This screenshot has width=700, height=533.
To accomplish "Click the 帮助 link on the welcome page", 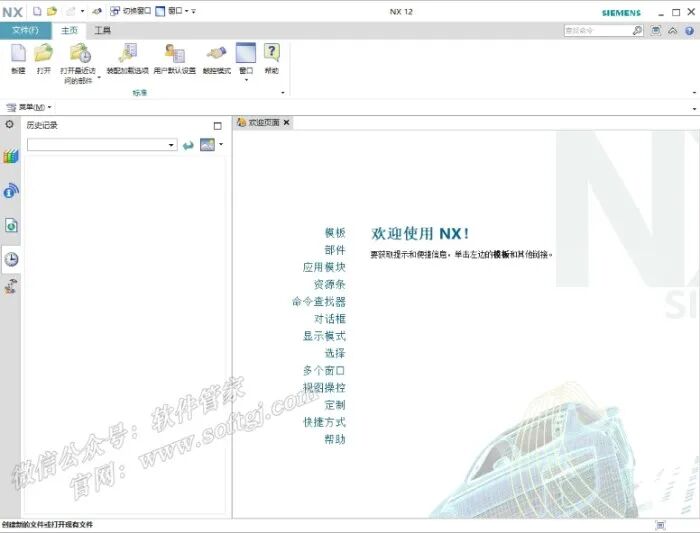I will tap(335, 439).
